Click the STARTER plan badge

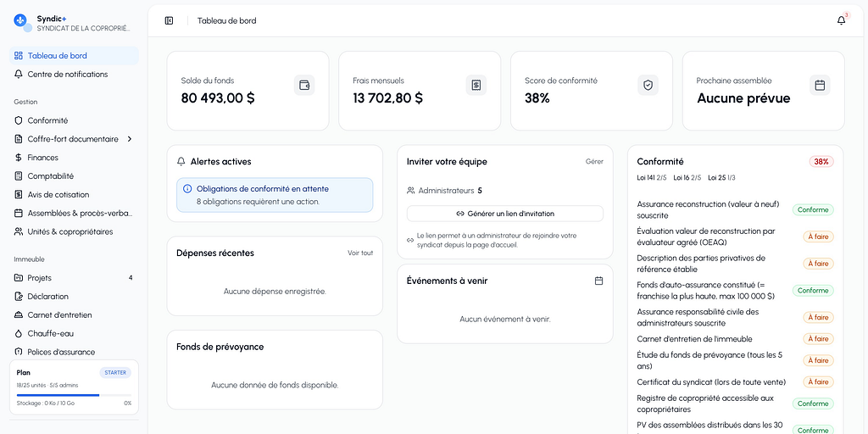click(115, 373)
